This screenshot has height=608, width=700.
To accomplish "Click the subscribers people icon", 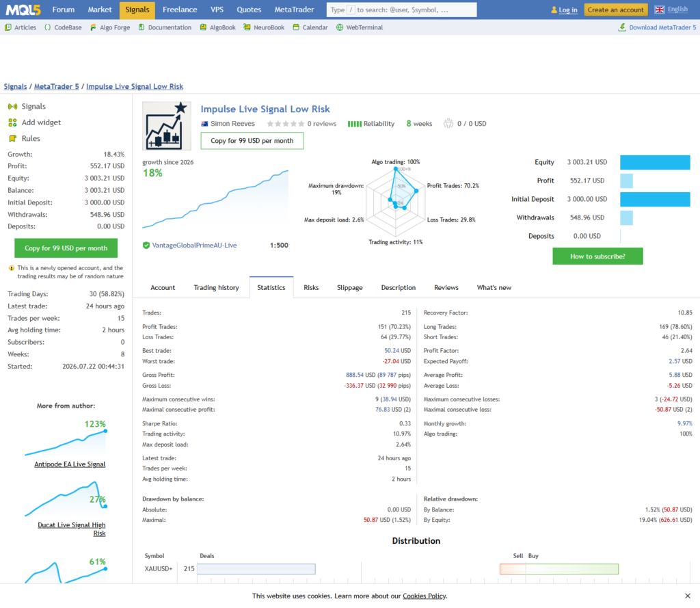I will point(448,123).
